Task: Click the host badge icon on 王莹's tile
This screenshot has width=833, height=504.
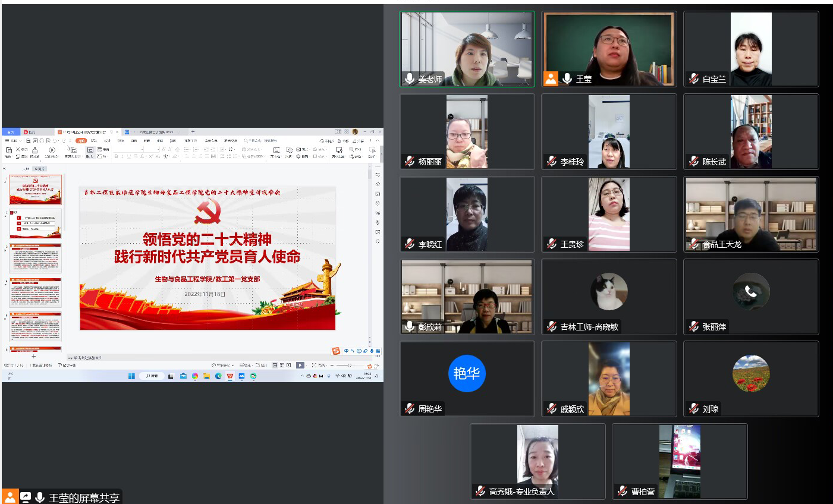Action: (x=551, y=78)
